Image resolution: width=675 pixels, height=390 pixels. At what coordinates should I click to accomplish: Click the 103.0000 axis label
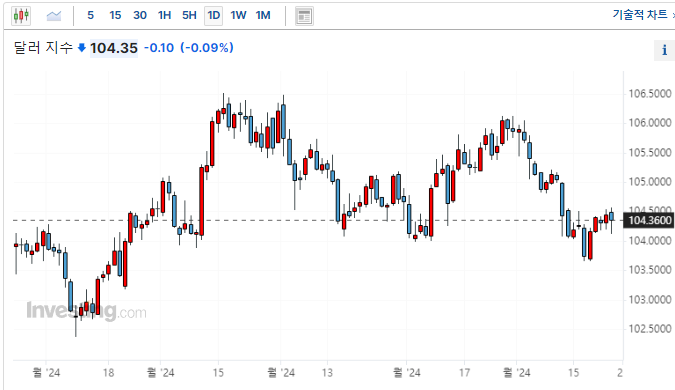pyautogui.click(x=650, y=300)
